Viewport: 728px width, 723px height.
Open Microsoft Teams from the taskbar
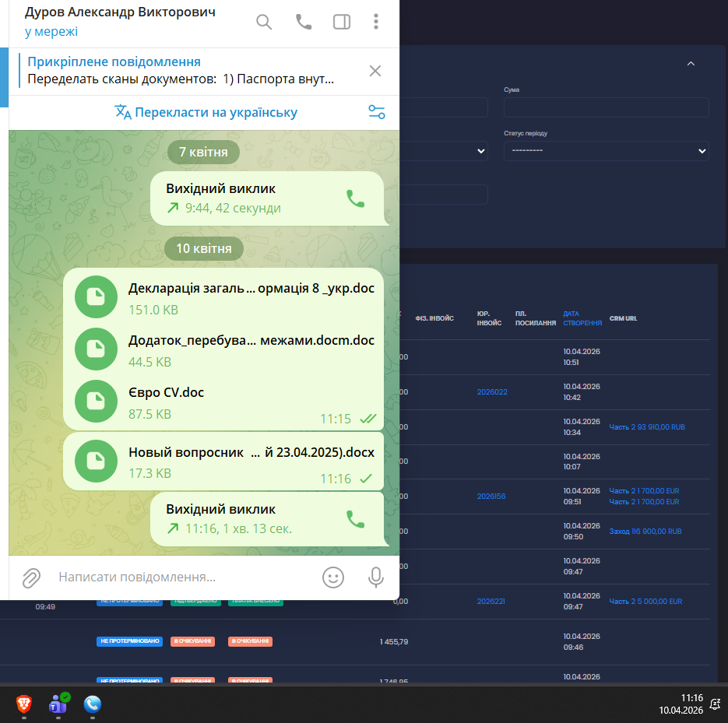click(58, 704)
